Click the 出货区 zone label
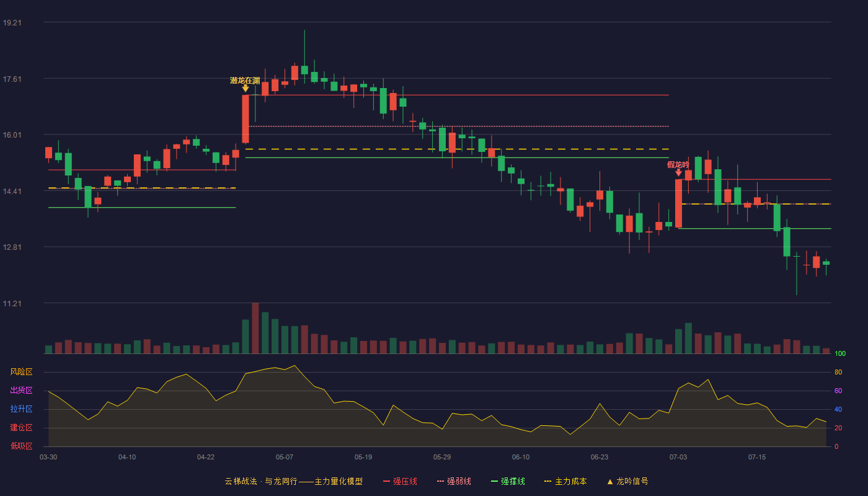The height and width of the screenshot is (496, 868). click(x=21, y=391)
